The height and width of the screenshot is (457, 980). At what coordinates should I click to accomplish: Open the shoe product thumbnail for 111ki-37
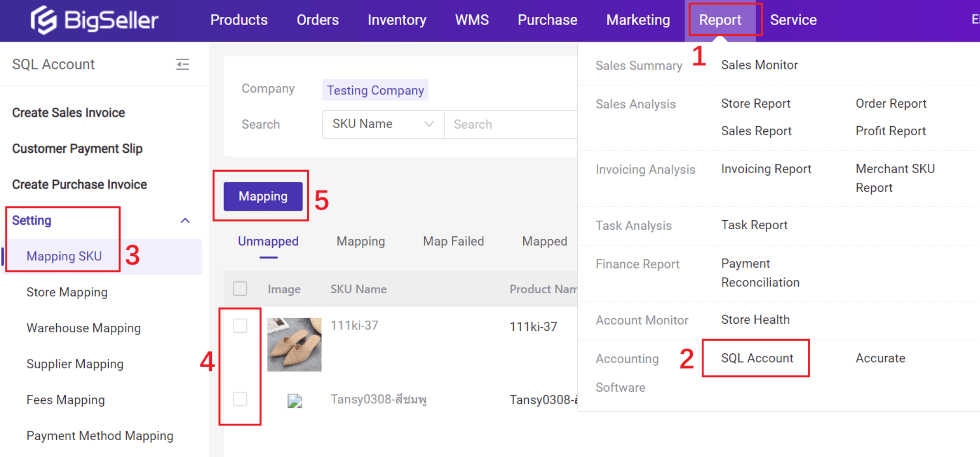[295, 345]
